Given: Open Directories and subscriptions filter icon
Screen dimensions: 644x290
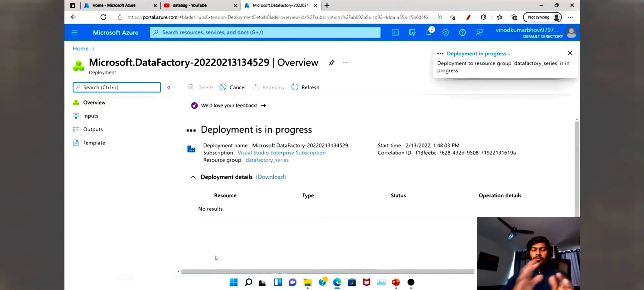Looking at the screenshot, I should 412,32.
